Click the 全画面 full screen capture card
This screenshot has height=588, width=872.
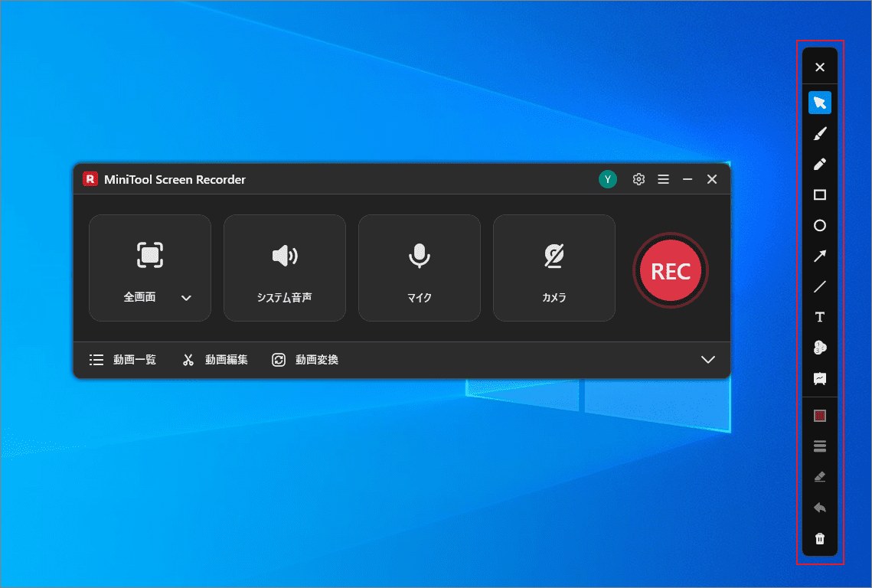pos(149,268)
